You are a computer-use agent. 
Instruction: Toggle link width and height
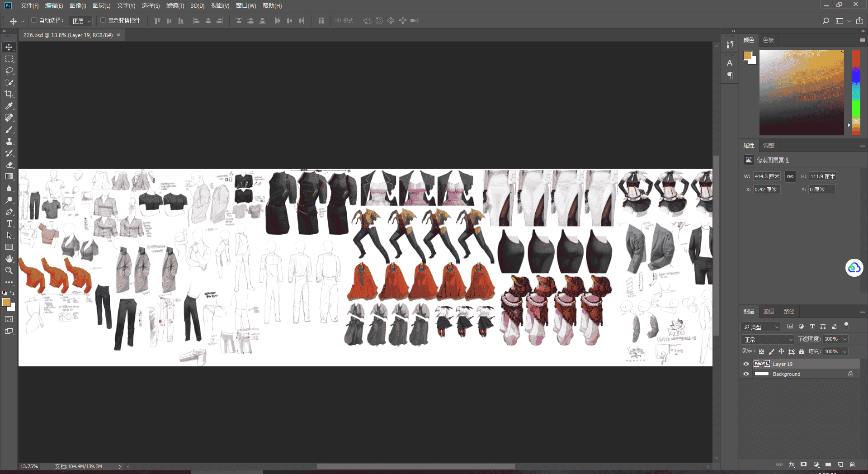[790, 177]
